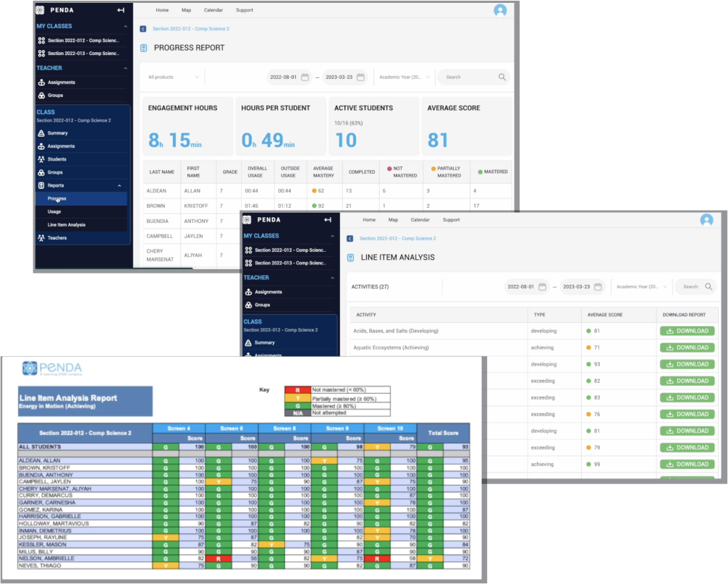Open the Academic Year dropdown in Progress Report
728x584 pixels.
coord(405,77)
